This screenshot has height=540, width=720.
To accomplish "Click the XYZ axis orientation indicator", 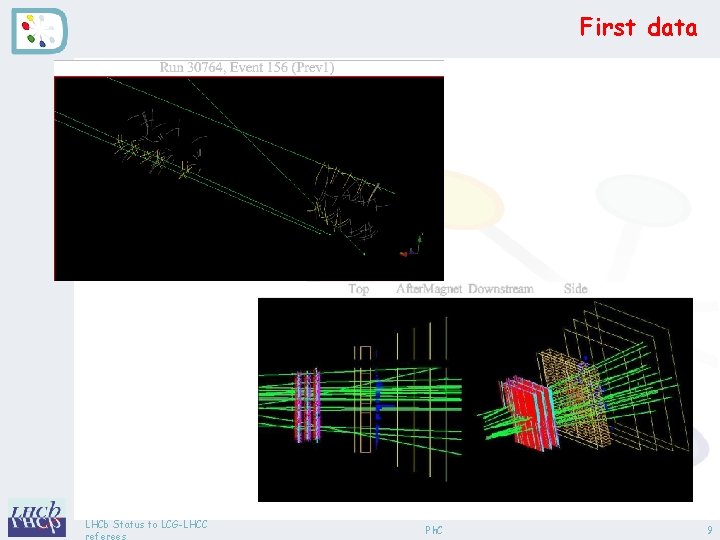I will click(x=411, y=246).
